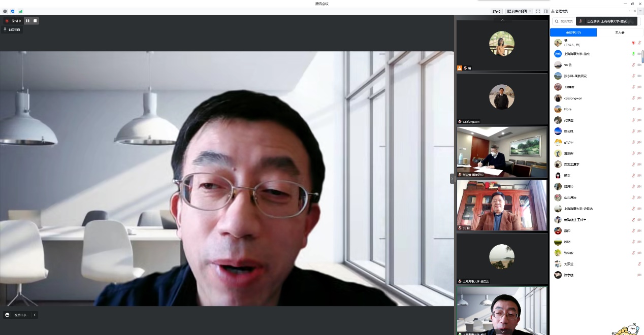
Task: Select the in-meeting members tab
Action: coord(573,32)
